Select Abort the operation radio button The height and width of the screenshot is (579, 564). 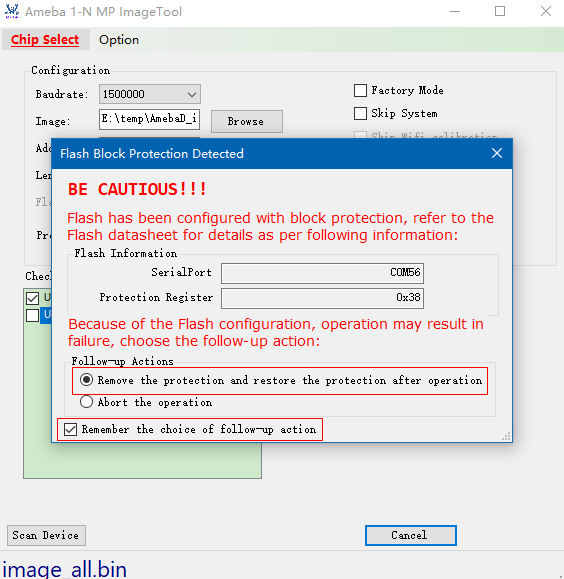point(86,402)
